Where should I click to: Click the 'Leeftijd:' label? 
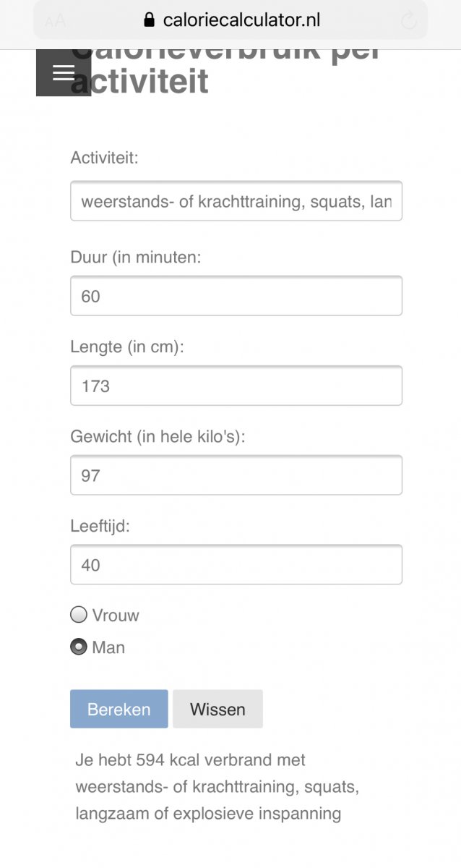(x=100, y=526)
